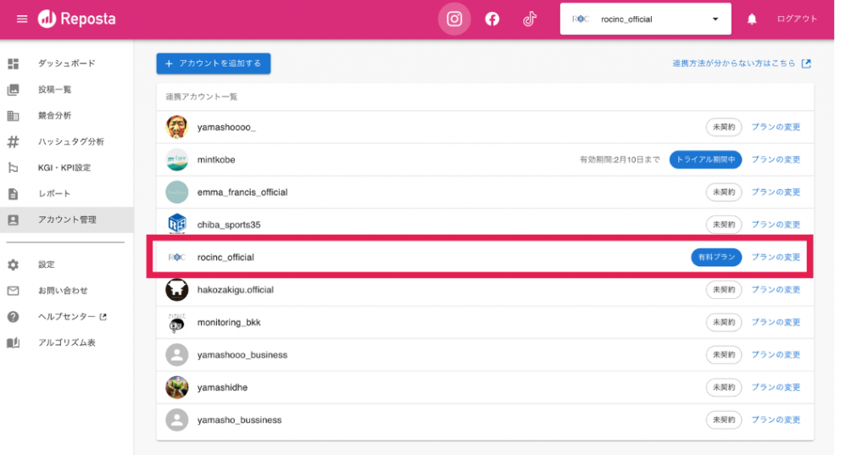The width and height of the screenshot is (868, 455).
Task: Click the settings gear icon in sidebar
Action: 14,264
